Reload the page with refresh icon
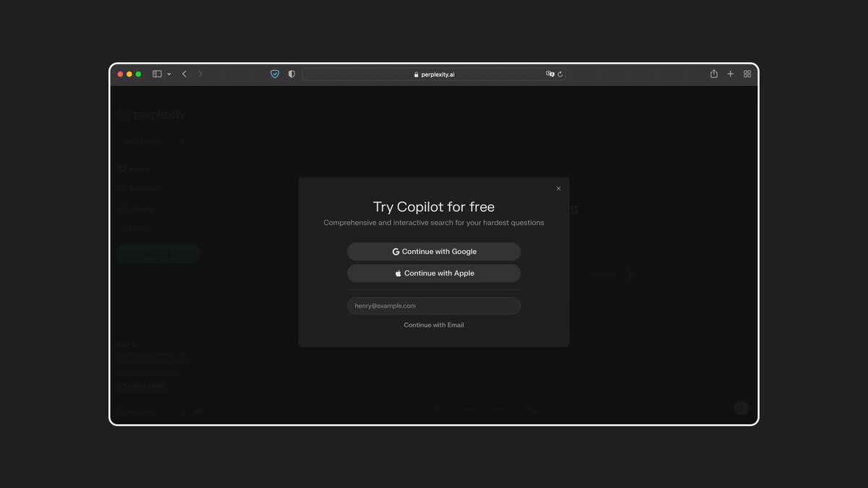Screen dimensions: 868x488 pyautogui.click(x=560, y=74)
